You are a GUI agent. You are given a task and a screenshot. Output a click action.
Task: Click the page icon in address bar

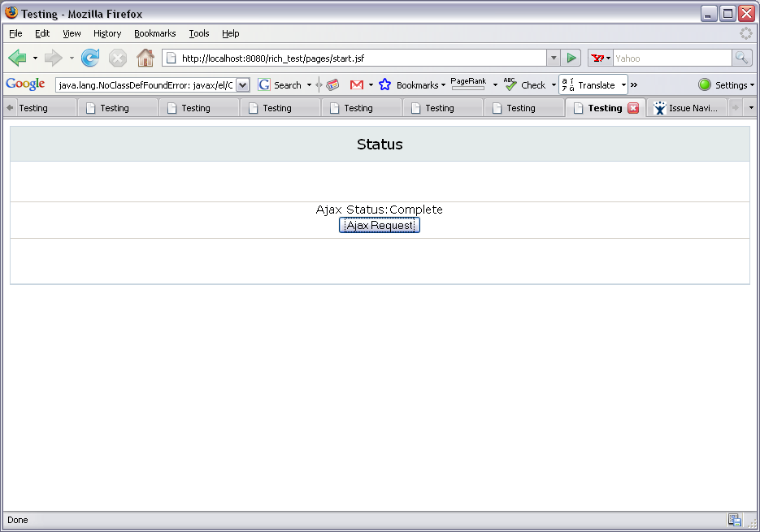pos(171,58)
